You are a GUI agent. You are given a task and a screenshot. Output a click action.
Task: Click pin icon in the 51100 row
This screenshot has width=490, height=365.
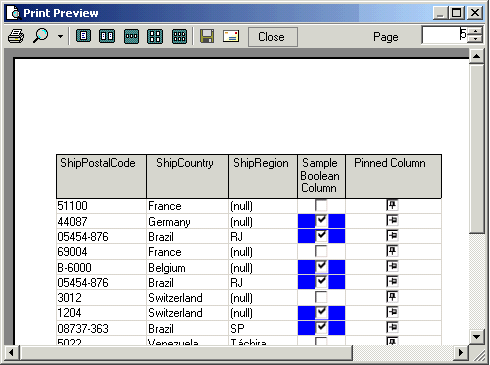(x=392, y=205)
